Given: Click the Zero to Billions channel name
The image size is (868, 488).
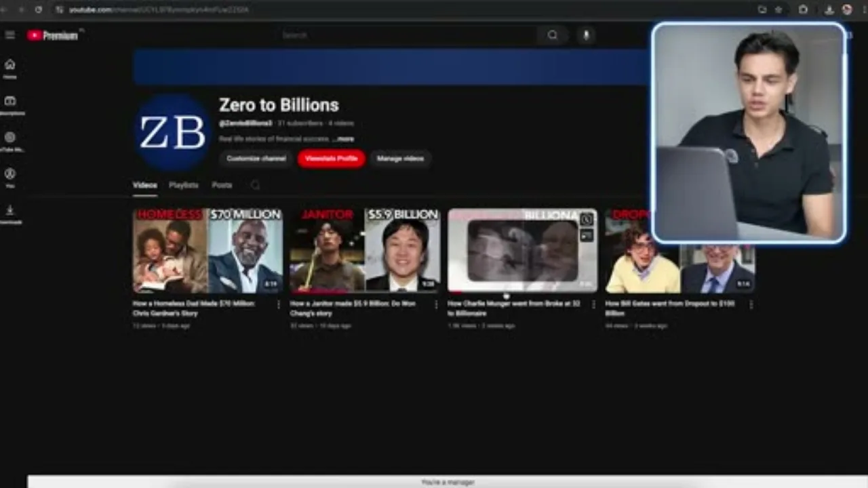Looking at the screenshot, I should point(279,105).
